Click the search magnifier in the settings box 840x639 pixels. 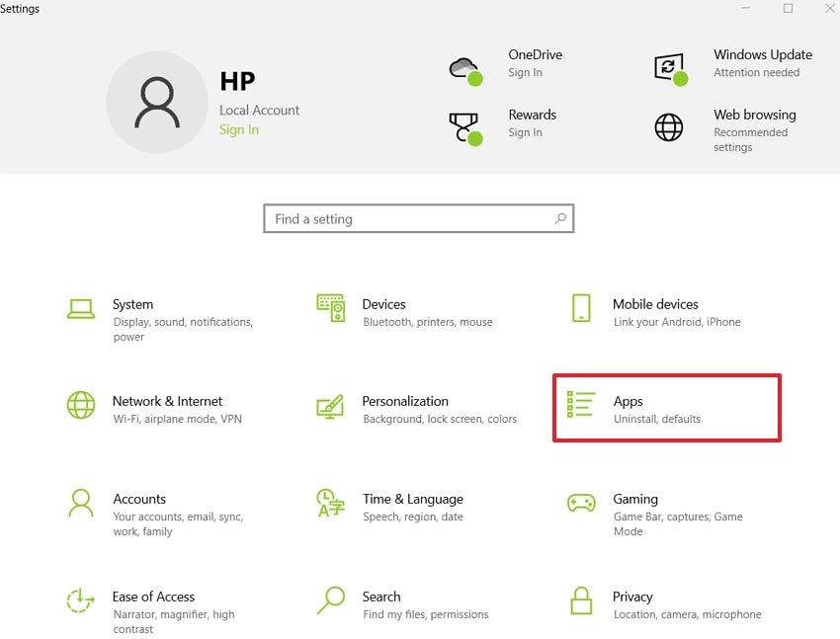point(560,218)
